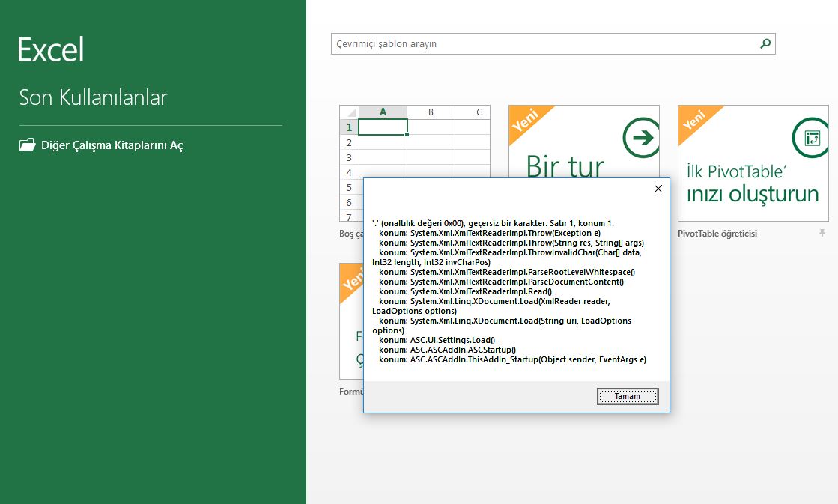Image resolution: width=838 pixels, height=504 pixels.
Task: Click the ASC.ASCAddIn.ASCStartup() error line
Action: 447,350
